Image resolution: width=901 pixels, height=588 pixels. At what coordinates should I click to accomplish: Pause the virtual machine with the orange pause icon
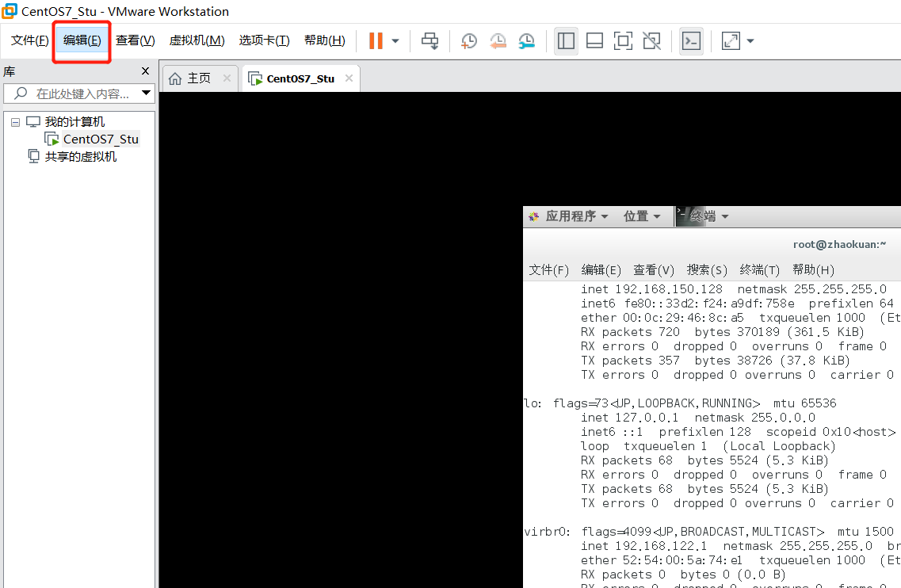(x=376, y=40)
